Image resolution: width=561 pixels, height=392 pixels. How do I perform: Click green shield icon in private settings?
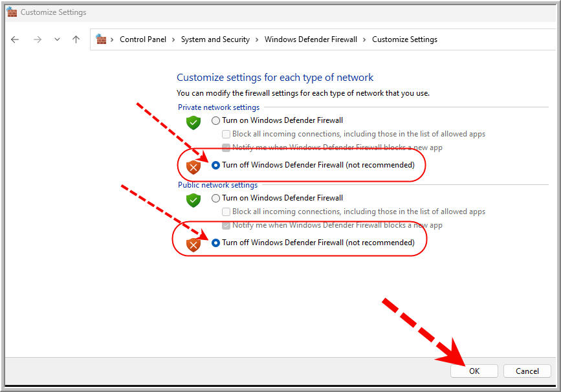[193, 123]
